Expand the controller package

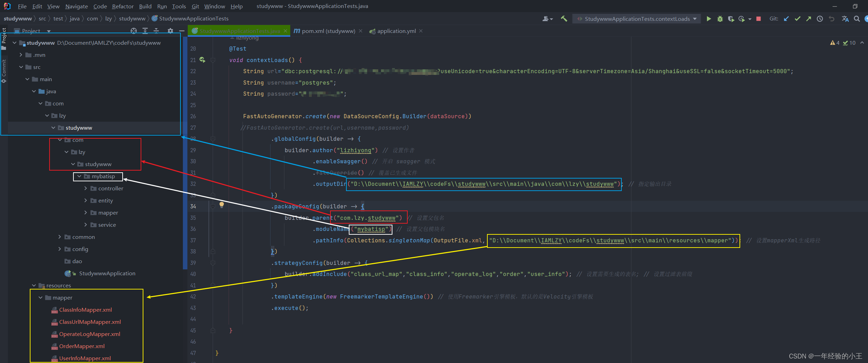[86, 188]
